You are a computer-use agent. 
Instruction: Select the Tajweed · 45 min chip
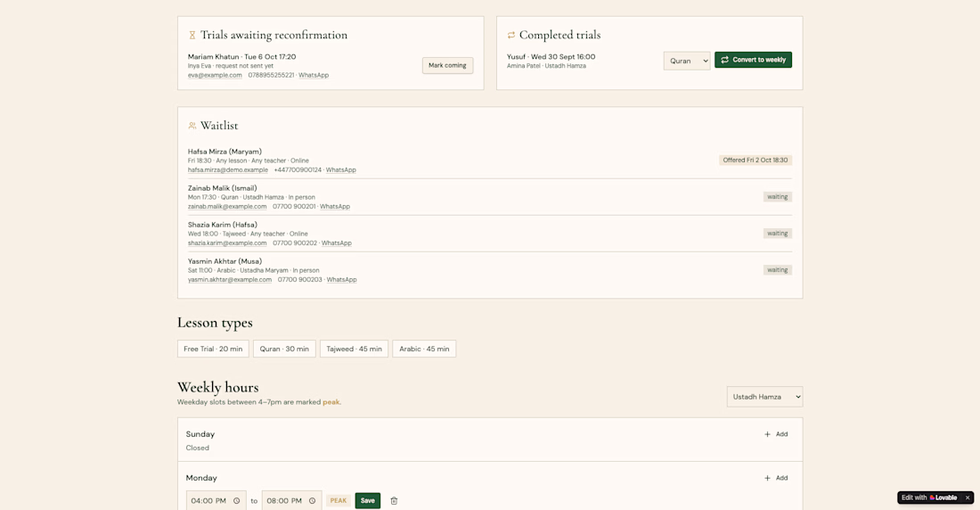tap(354, 349)
